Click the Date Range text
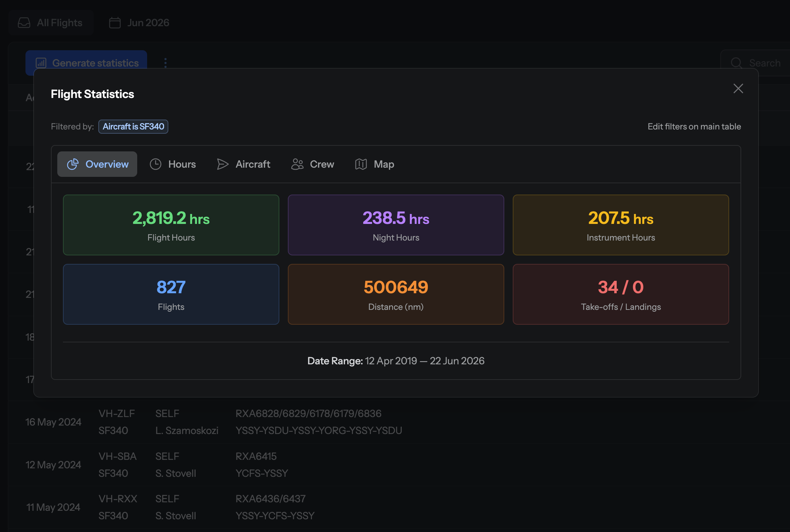The image size is (790, 532). coord(396,361)
